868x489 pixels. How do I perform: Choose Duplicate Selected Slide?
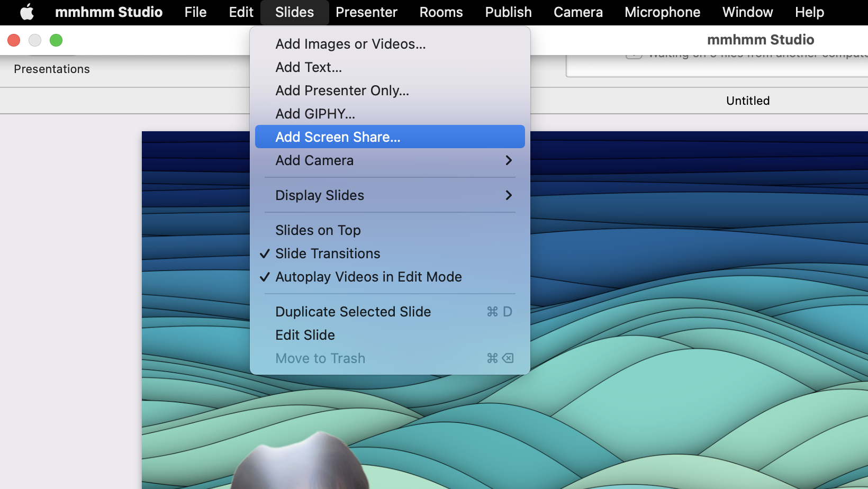pyautogui.click(x=390, y=312)
